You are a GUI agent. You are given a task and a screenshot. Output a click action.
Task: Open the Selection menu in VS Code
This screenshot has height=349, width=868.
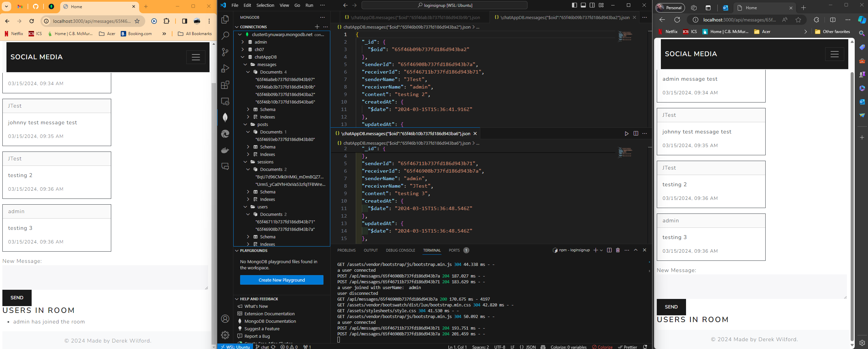tap(265, 5)
